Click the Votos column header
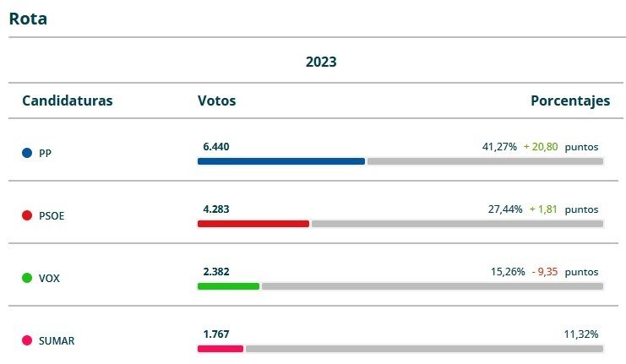Screen dimensions: 626x364 point(216,101)
